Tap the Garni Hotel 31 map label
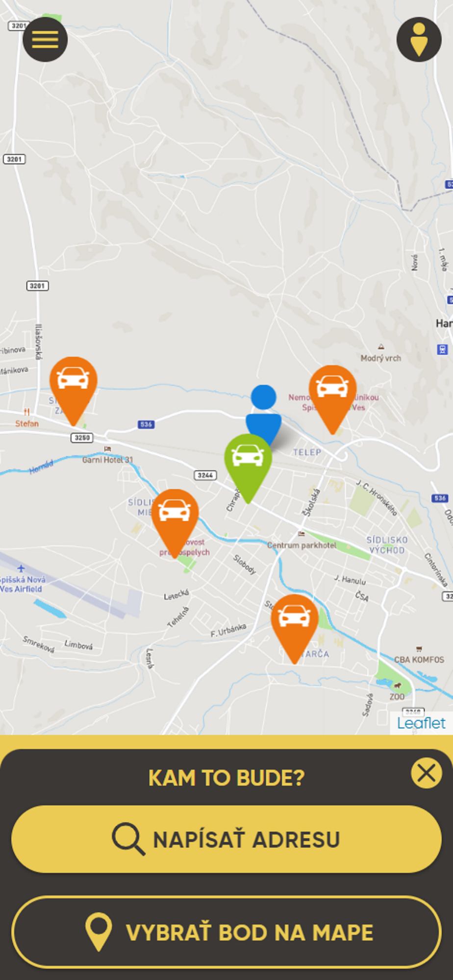This screenshot has width=453, height=980. pos(107,460)
